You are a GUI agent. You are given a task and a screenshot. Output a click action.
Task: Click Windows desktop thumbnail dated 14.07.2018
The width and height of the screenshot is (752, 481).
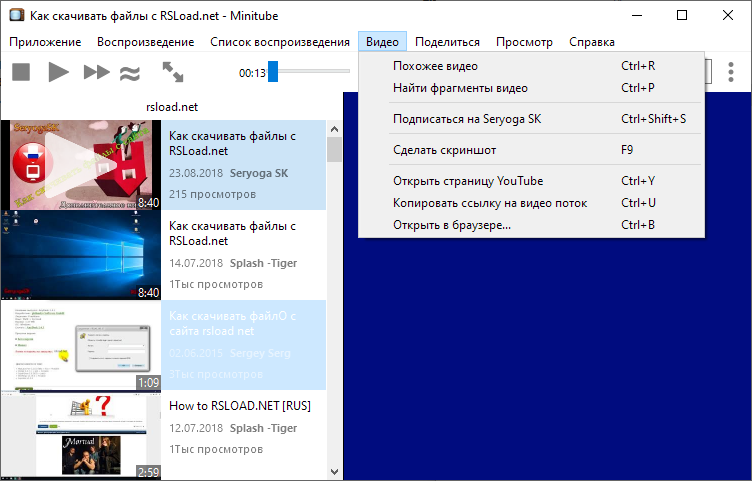[81, 255]
